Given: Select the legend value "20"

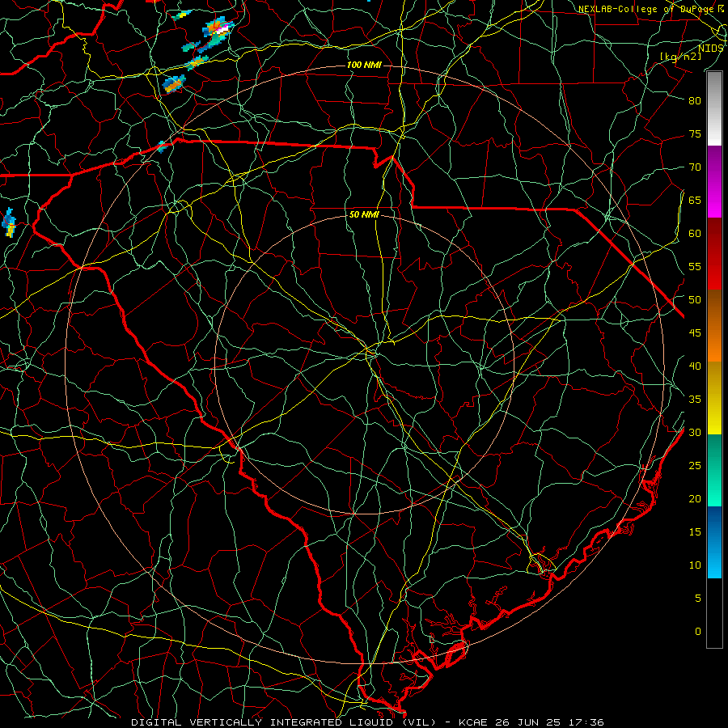Looking at the screenshot, I should tap(695, 499).
